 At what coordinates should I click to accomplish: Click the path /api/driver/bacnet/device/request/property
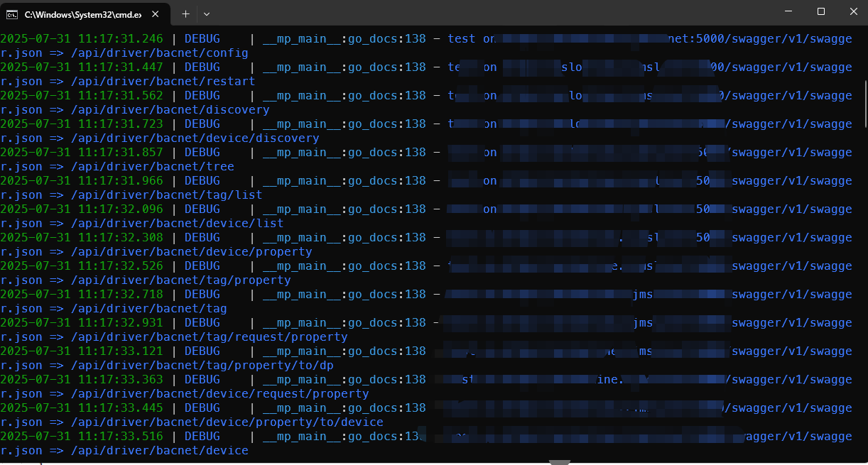click(220, 394)
